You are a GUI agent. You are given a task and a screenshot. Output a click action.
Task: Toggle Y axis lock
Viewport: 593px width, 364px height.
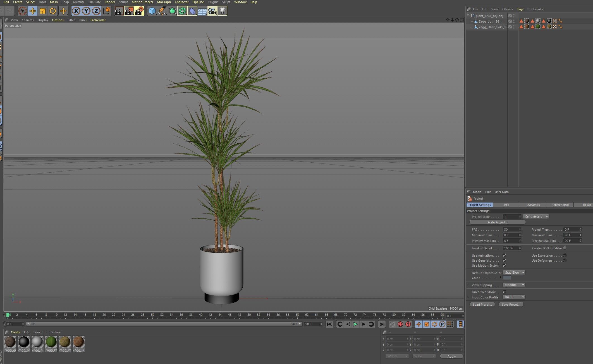click(86, 11)
